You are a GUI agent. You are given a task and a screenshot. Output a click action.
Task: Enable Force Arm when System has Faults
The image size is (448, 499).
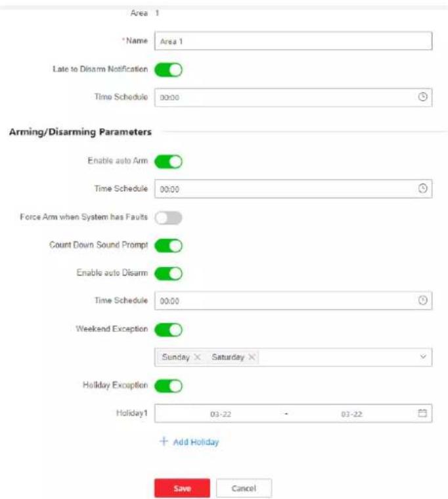(168, 218)
